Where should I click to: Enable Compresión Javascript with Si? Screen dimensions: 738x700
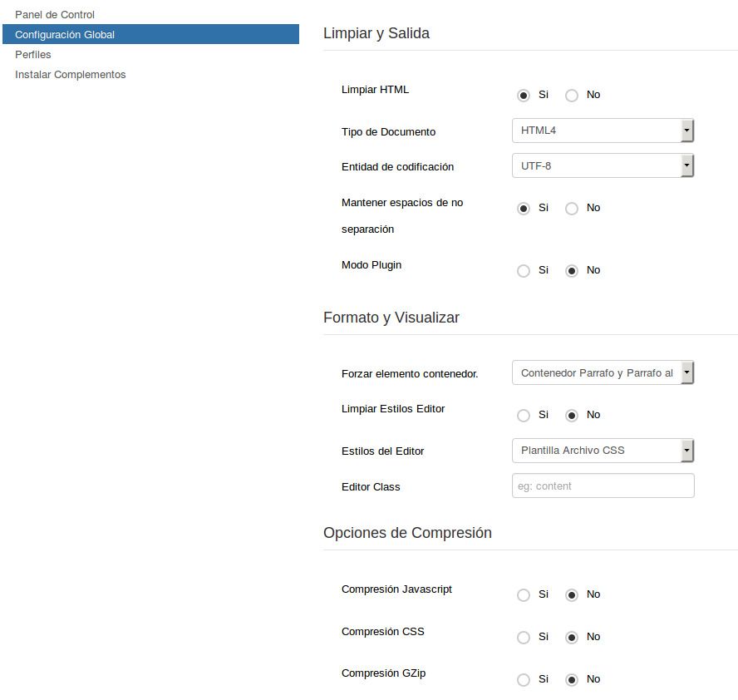(x=523, y=595)
